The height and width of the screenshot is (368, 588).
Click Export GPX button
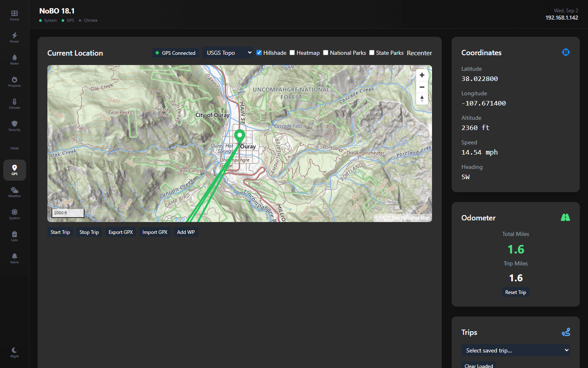point(120,232)
